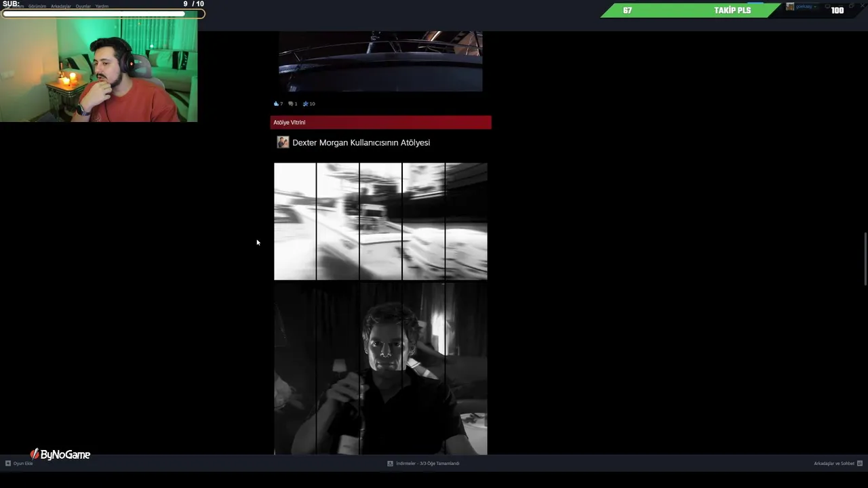Click the Oyun Ekle plus icon
The height and width of the screenshot is (488, 868).
8,464
